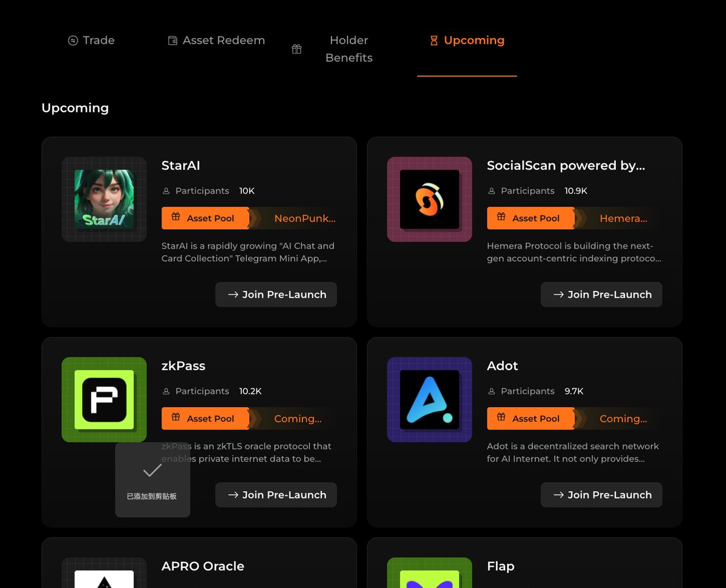Image resolution: width=726 pixels, height=588 pixels.
Task: Click the Asset Pool badge on Adot
Action: pos(531,419)
